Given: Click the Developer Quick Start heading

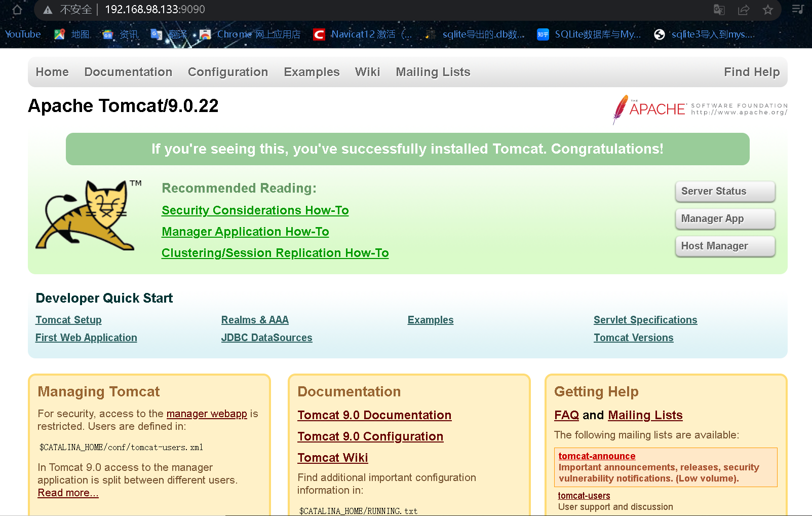Looking at the screenshot, I should pos(104,299).
